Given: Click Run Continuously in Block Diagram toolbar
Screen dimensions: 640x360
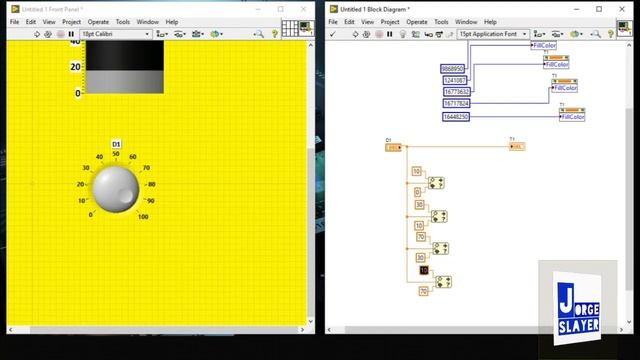Looking at the screenshot, I should tap(366, 34).
